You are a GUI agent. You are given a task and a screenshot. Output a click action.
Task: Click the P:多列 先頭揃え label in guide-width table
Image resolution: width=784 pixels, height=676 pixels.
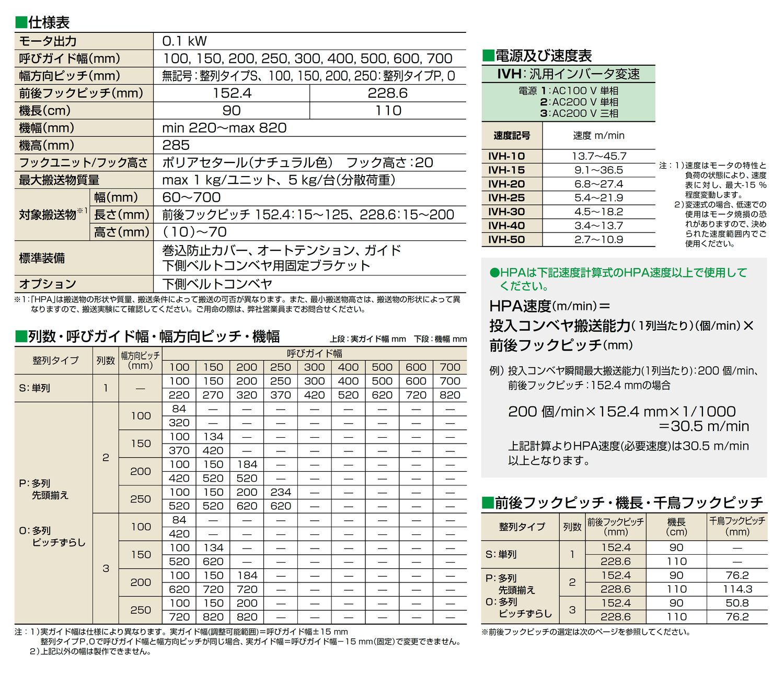point(44,489)
